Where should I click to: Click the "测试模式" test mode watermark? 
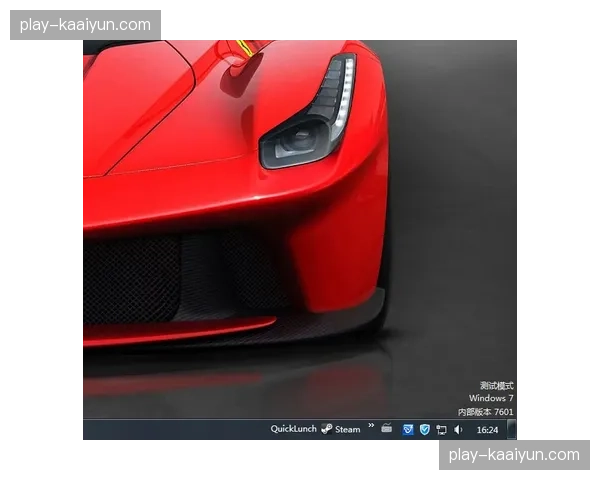[496, 385]
